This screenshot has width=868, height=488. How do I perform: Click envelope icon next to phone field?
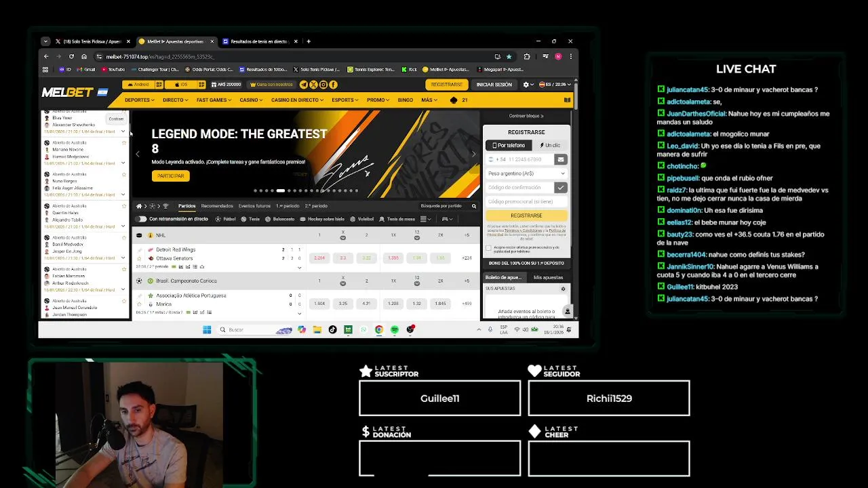coord(560,159)
